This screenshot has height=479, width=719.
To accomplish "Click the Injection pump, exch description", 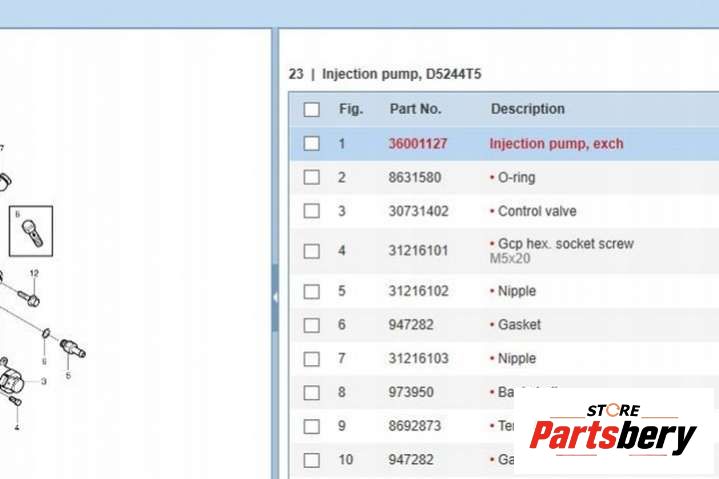I will (x=556, y=144).
